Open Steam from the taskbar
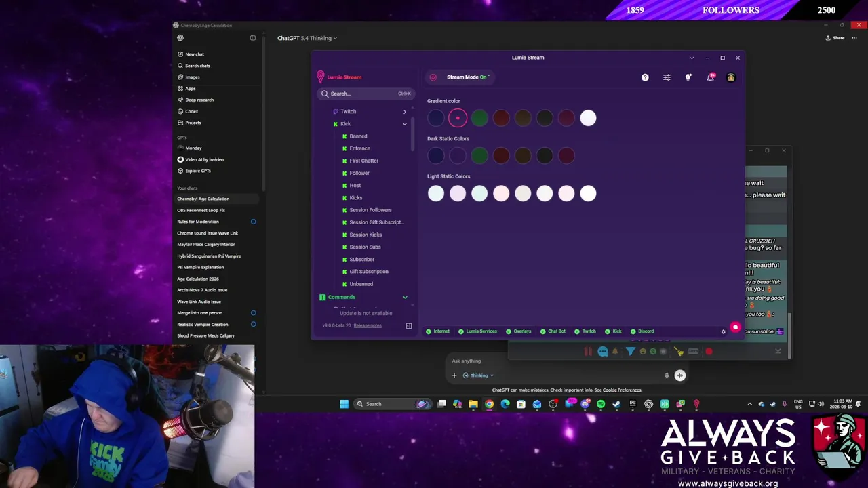Screen dimensions: 868x488 (616, 404)
